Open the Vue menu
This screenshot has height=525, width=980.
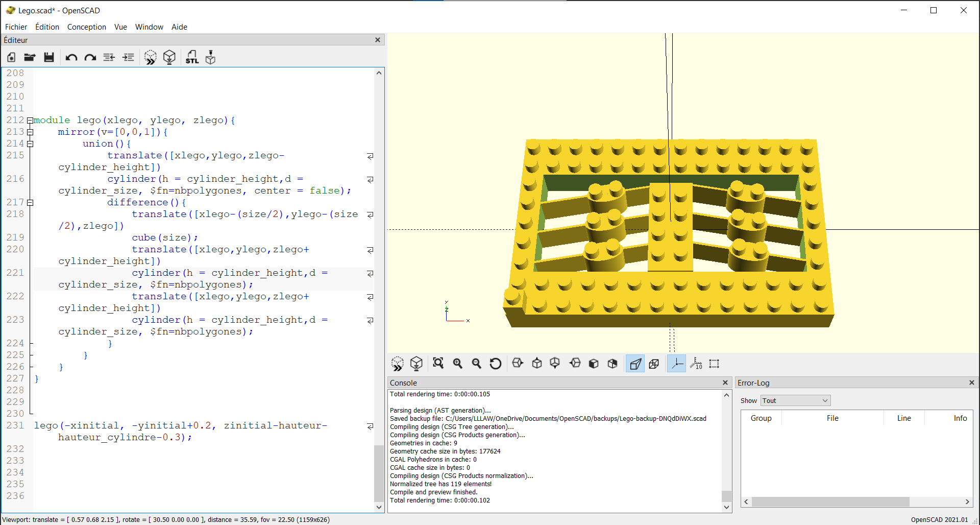click(120, 27)
